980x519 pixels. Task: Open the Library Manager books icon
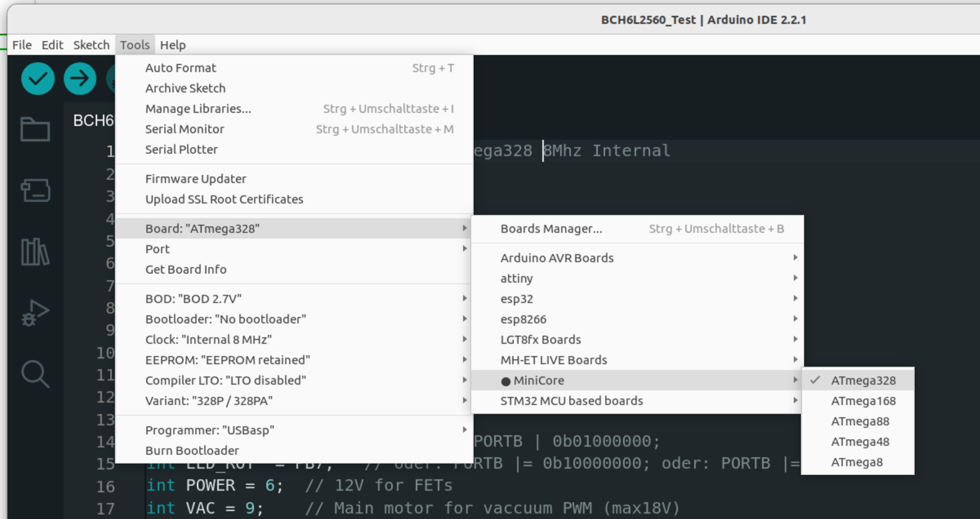click(x=35, y=251)
